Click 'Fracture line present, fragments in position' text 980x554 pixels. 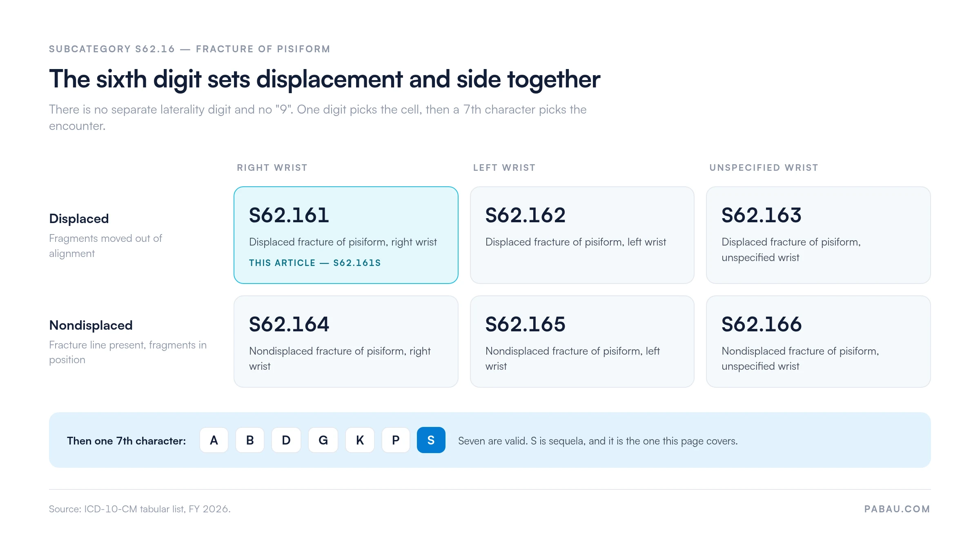[x=128, y=352]
